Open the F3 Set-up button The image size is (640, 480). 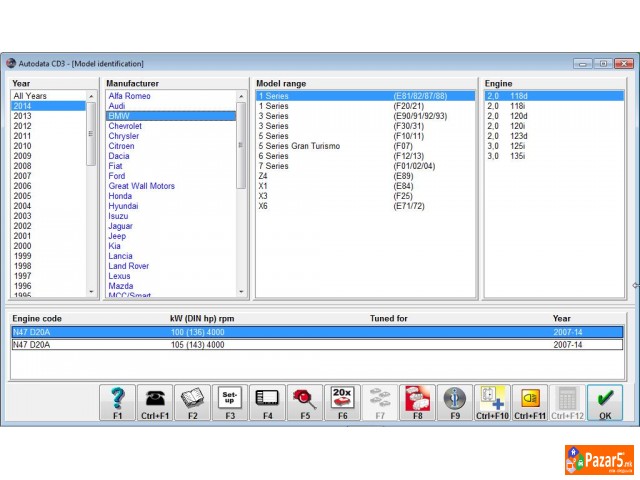(230, 403)
